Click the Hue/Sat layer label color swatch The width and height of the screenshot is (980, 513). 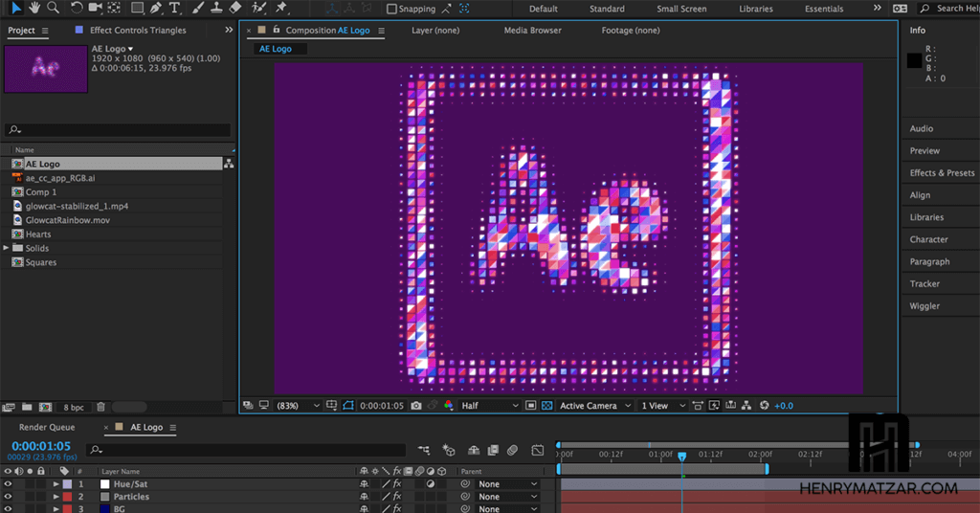67,483
